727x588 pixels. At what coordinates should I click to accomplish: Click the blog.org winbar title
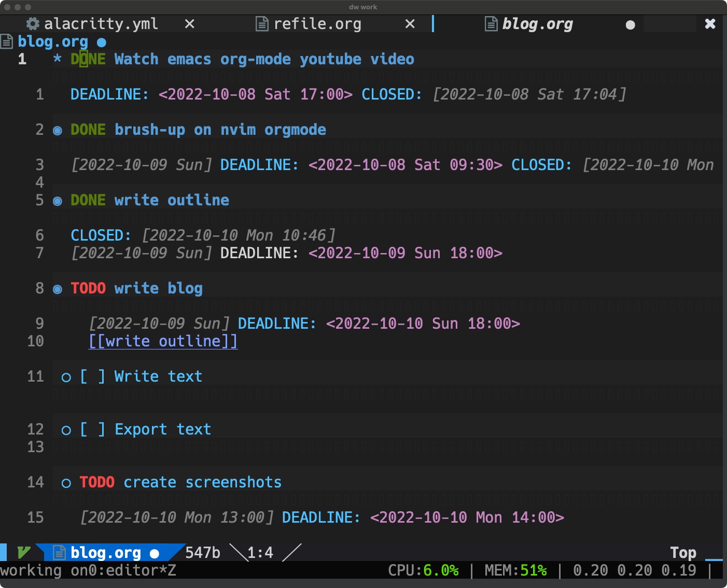pyautogui.click(x=53, y=41)
